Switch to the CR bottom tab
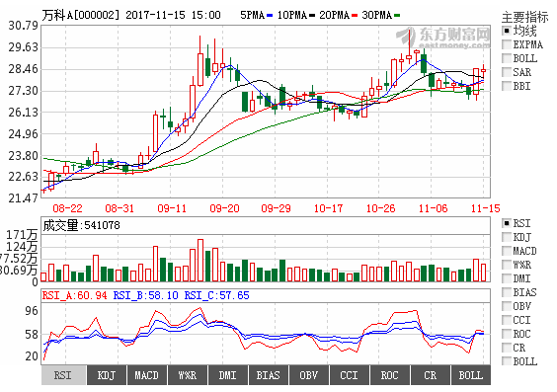The width and height of the screenshot is (557, 392). pyautogui.click(x=431, y=375)
